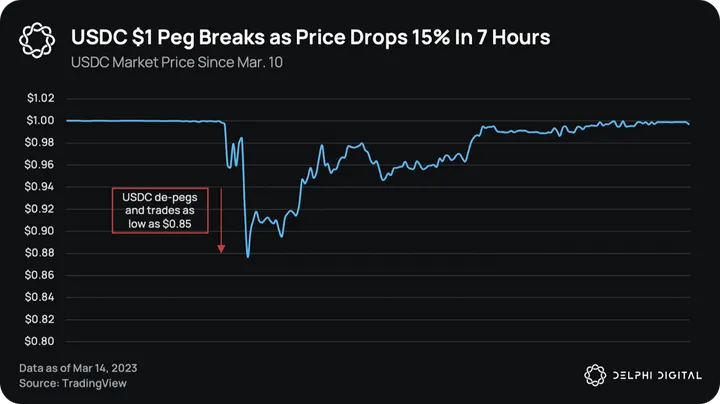Click the "Source: TradingView" text
This screenshot has height=404, width=720.
click(x=73, y=383)
